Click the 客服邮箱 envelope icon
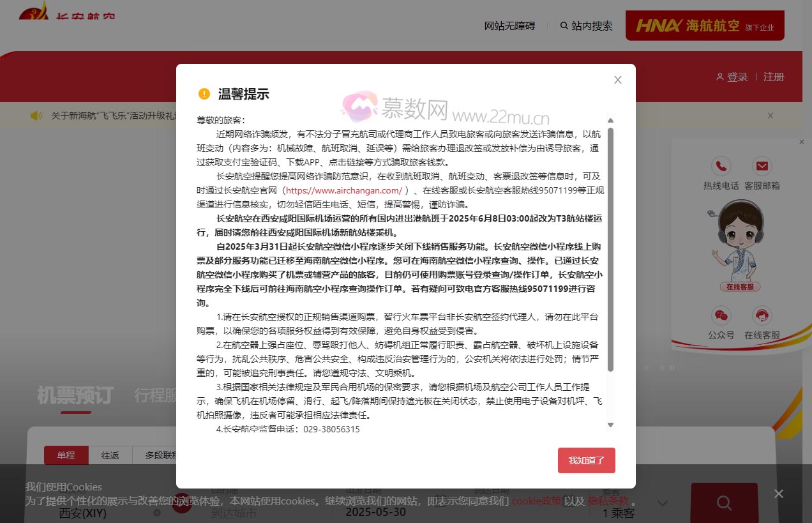 [762, 167]
